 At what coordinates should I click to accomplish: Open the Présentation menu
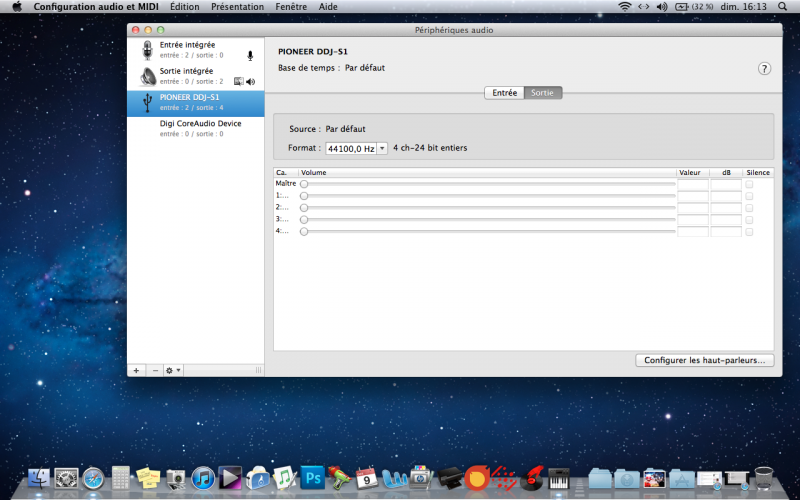(x=237, y=7)
